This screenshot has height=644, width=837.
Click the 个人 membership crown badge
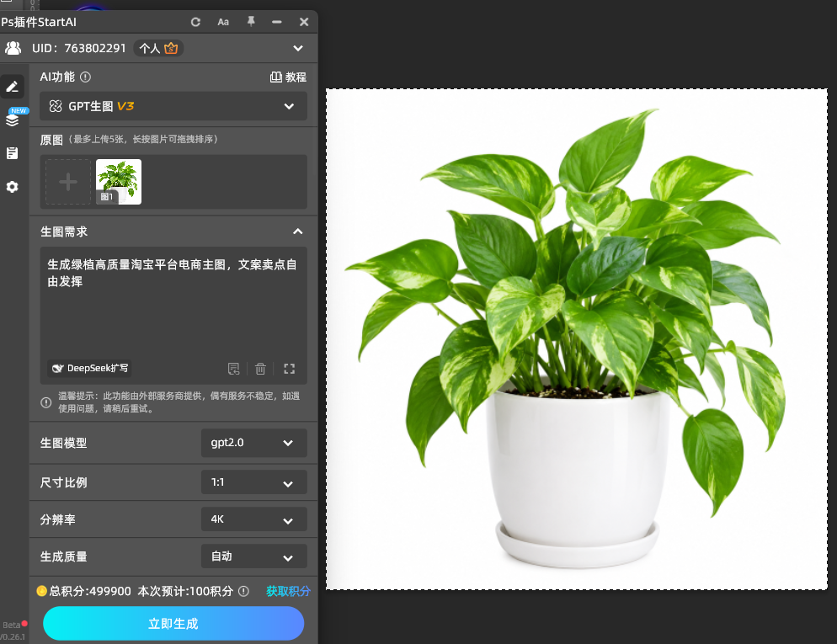click(x=158, y=48)
